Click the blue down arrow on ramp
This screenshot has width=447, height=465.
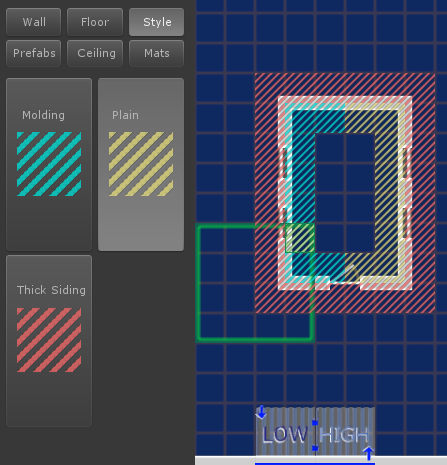pyautogui.click(x=261, y=412)
